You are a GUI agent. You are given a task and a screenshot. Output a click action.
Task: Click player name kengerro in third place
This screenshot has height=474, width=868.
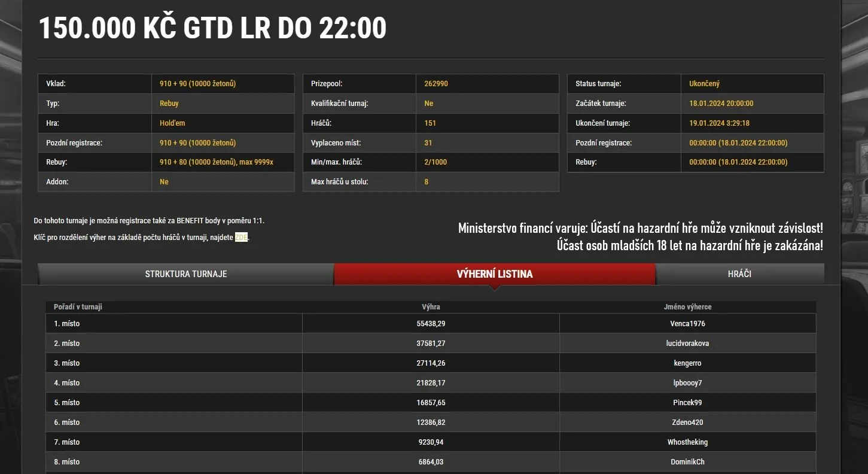pos(687,363)
